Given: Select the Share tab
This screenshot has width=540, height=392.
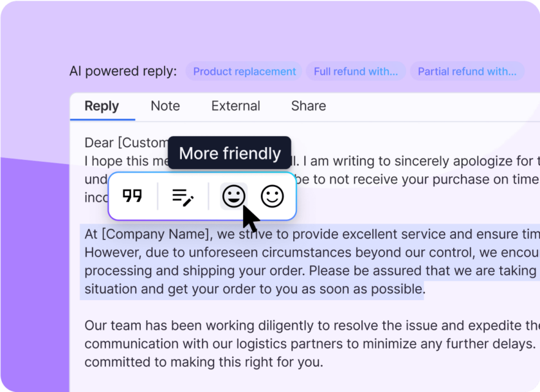Looking at the screenshot, I should tap(308, 106).
